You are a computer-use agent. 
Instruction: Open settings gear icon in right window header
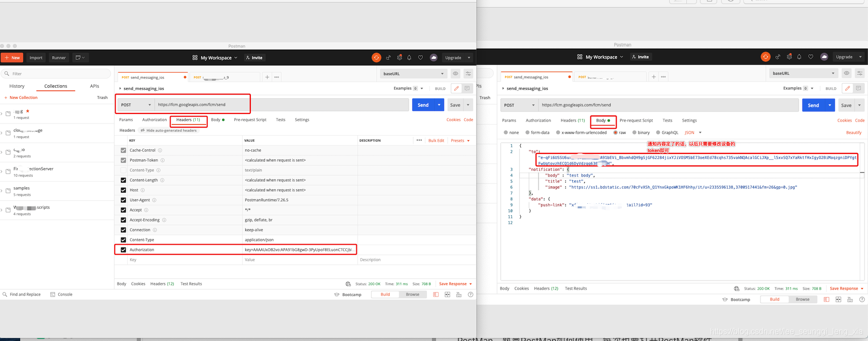point(789,57)
